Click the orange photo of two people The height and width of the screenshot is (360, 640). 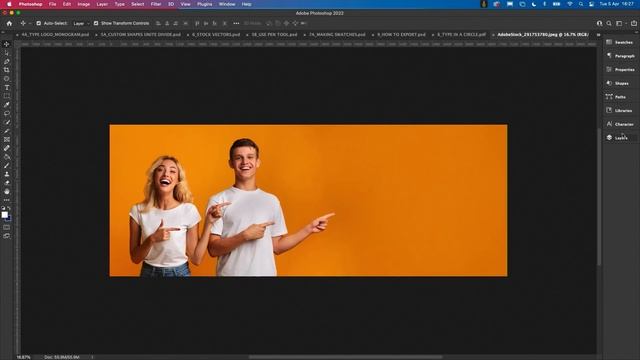(308, 200)
